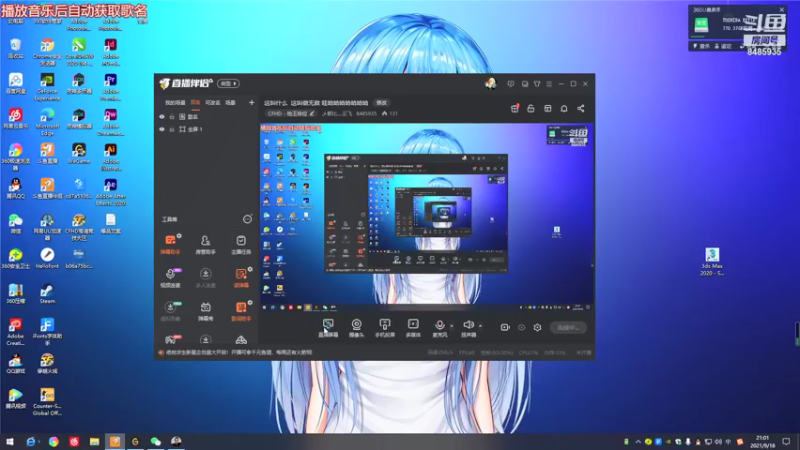Close the 360U盘助手 popup
The width and height of the screenshot is (800, 450).
click(x=782, y=10)
